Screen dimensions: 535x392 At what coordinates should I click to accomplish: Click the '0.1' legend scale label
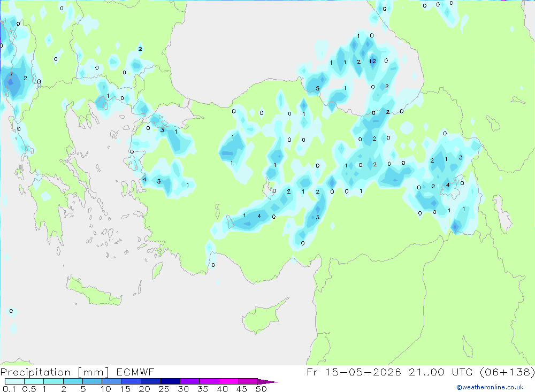(9, 389)
